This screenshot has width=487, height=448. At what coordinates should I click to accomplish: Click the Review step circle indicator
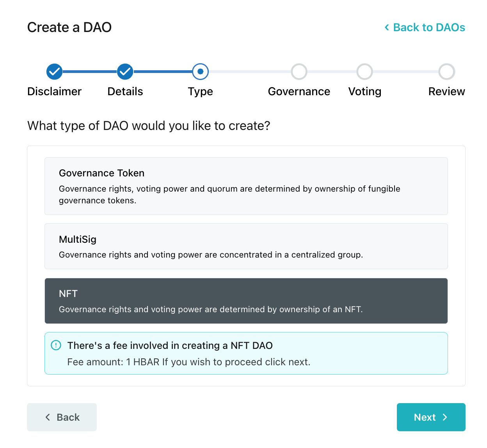446,71
